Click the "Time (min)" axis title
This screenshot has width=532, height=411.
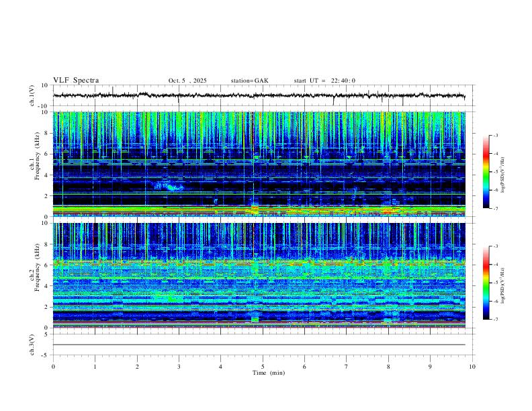[x=269, y=373]
